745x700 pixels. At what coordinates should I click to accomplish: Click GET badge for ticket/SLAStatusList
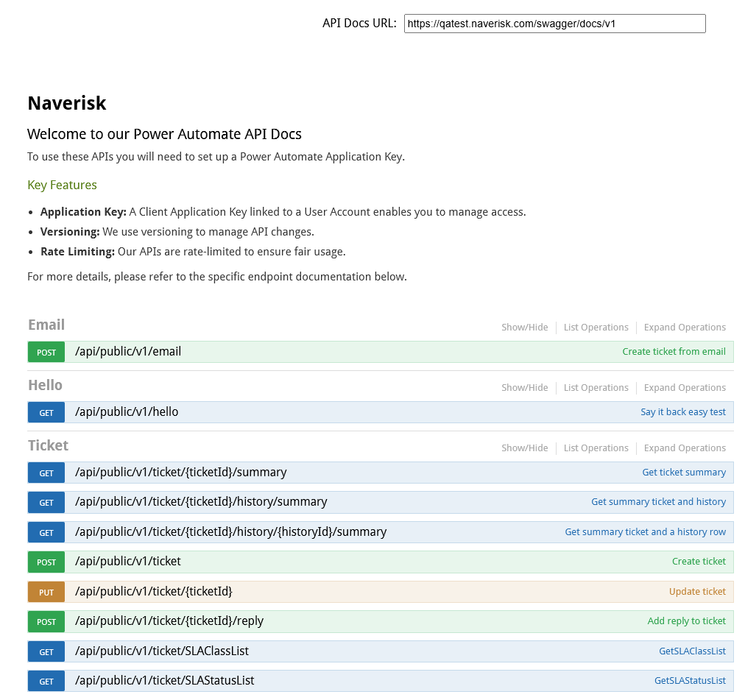(46, 681)
